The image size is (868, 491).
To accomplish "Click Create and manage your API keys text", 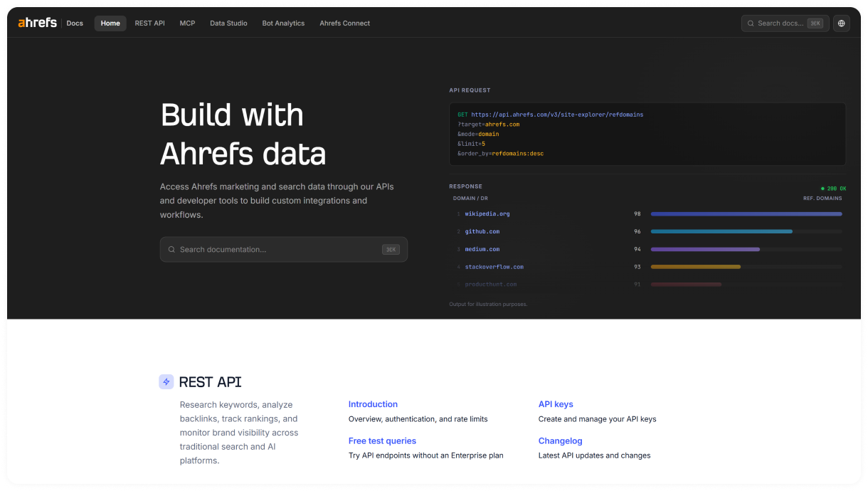I will tap(598, 419).
